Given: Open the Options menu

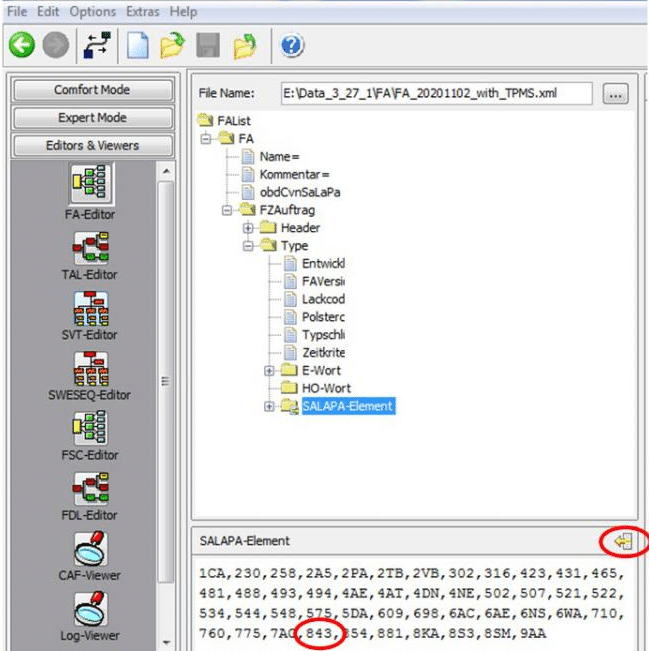Looking at the screenshot, I should click(93, 12).
